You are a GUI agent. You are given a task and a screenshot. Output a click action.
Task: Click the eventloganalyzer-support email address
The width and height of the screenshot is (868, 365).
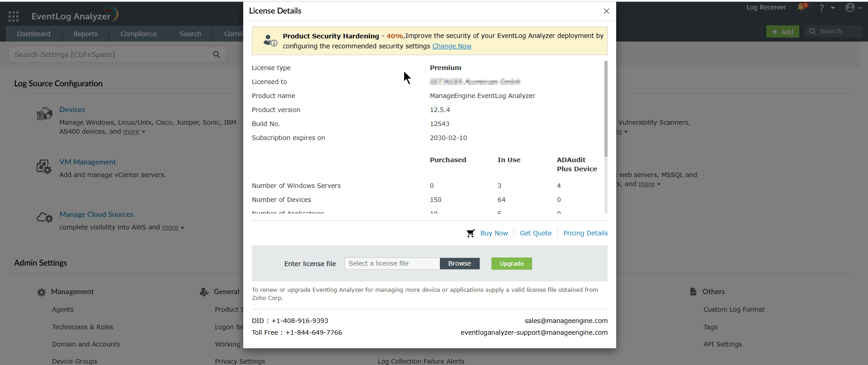coord(534,332)
